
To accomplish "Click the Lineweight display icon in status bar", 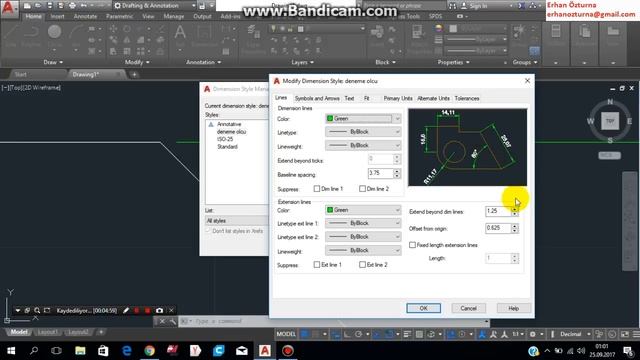I will click(407, 334).
